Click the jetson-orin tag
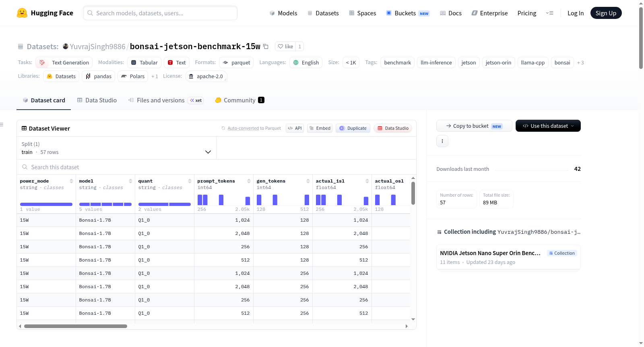 498,62
